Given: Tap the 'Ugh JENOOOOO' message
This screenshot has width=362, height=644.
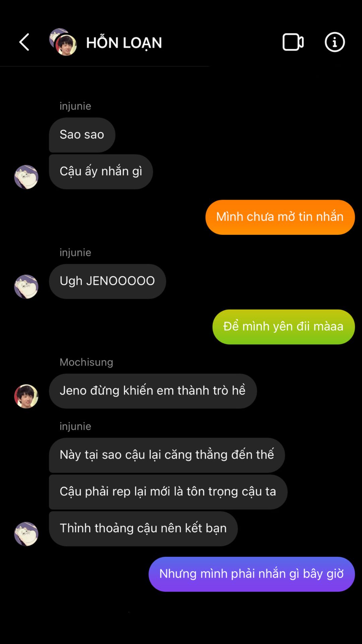Looking at the screenshot, I should click(x=107, y=281).
